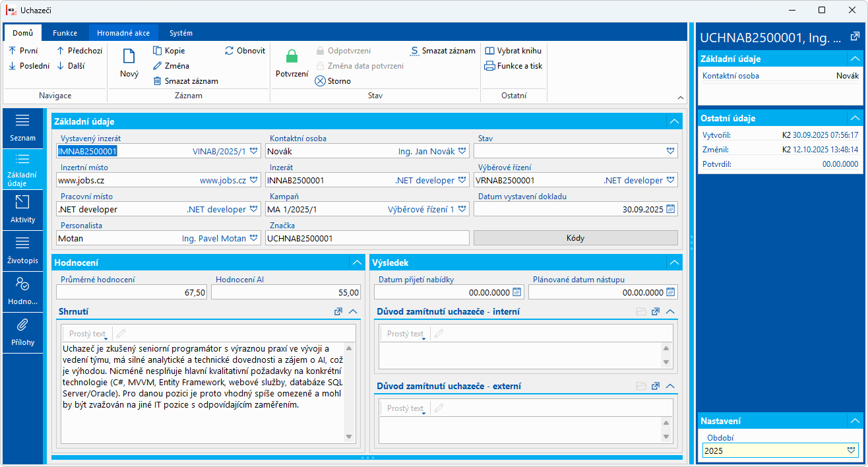Screen dimensions: 868x467
Task: Open the Funkce ribbon tab
Action: pos(65,33)
